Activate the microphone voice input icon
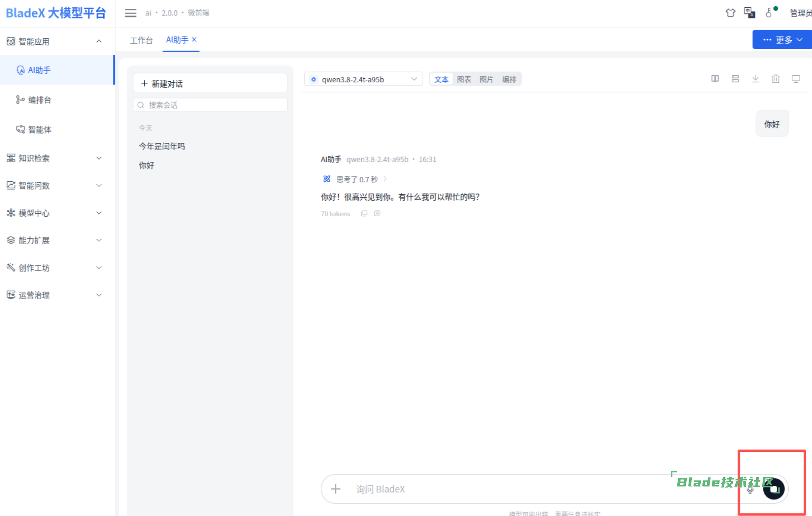812x516 pixels. click(750, 489)
